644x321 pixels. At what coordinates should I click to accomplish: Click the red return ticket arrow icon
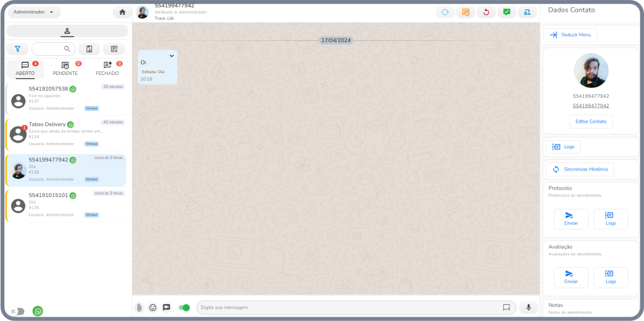[486, 12]
